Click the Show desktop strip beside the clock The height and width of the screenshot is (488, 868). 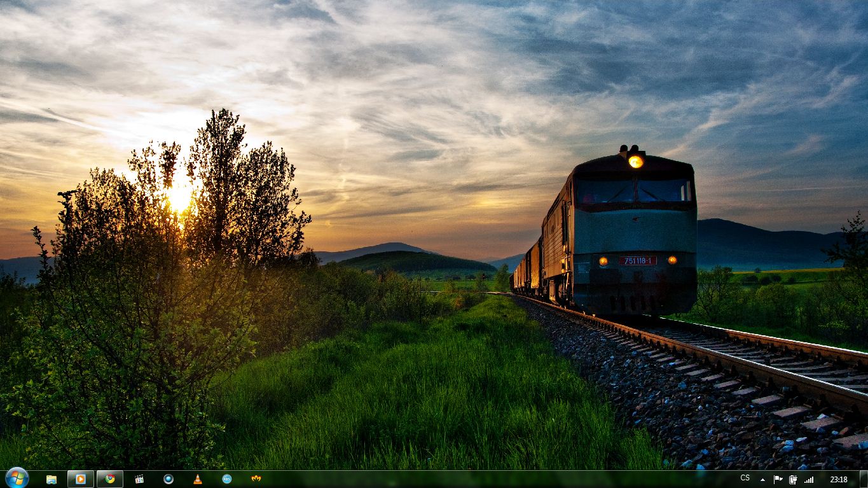click(864, 479)
